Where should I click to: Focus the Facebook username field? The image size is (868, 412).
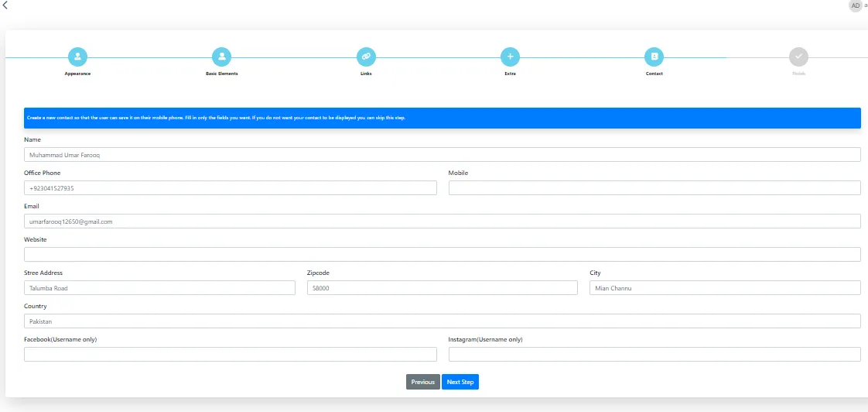[x=230, y=355]
